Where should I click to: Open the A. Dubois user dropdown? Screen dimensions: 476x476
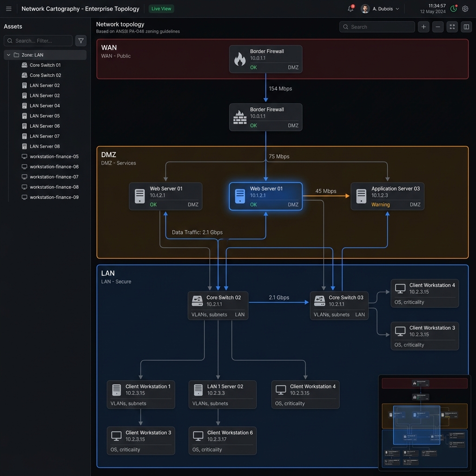pyautogui.click(x=380, y=9)
